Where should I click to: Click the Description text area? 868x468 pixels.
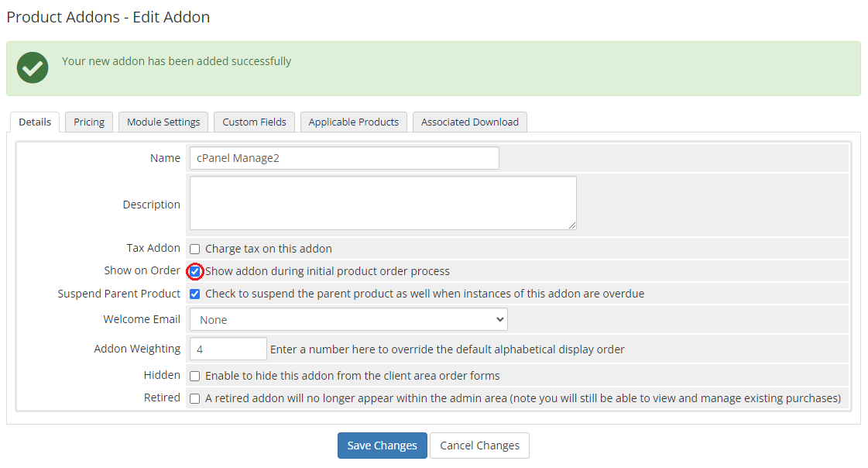pyautogui.click(x=383, y=203)
